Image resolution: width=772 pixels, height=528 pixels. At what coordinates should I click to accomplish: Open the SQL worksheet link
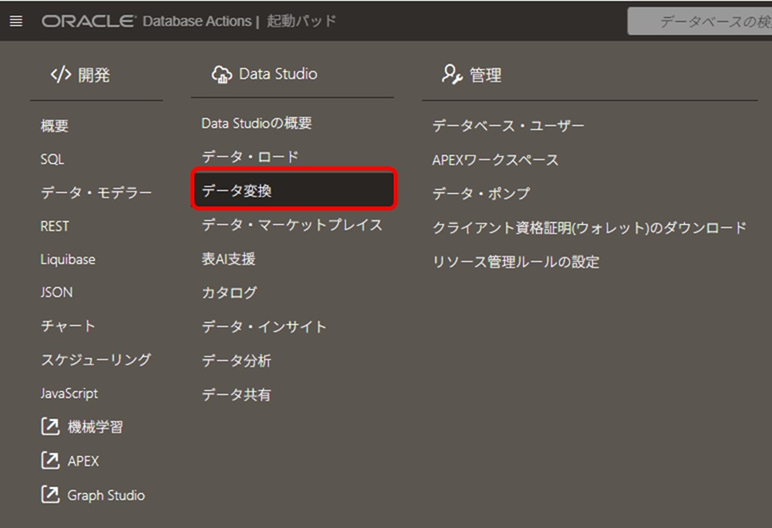pos(52,160)
